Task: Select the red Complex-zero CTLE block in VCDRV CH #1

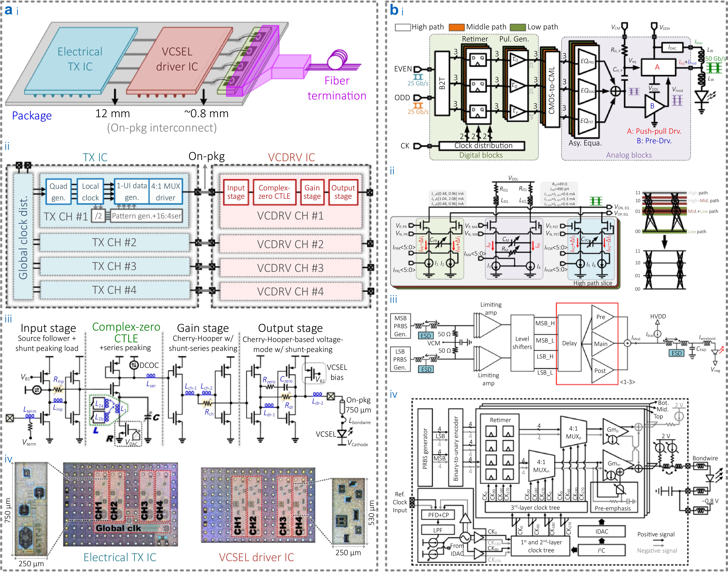Action: click(274, 192)
